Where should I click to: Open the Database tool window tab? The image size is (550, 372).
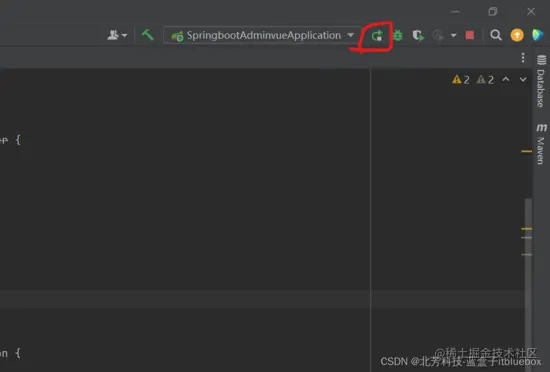click(x=541, y=81)
